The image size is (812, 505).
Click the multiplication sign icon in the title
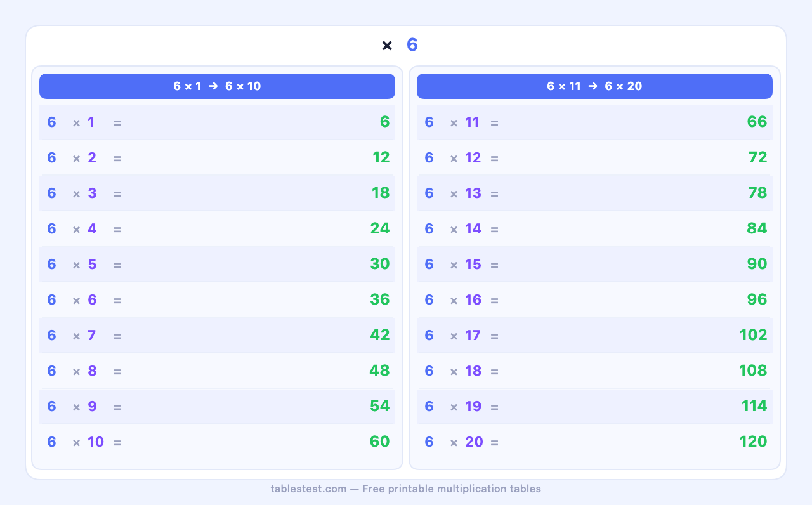click(x=387, y=46)
